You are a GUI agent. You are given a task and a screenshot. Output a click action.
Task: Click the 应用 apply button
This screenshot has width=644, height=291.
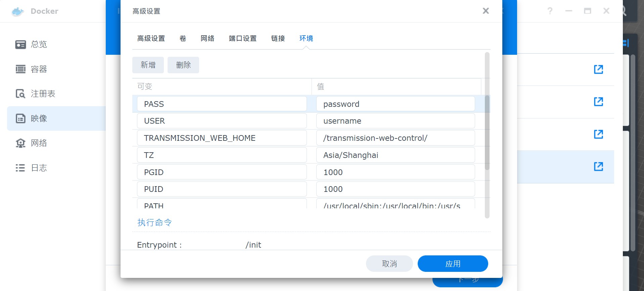coord(453,264)
